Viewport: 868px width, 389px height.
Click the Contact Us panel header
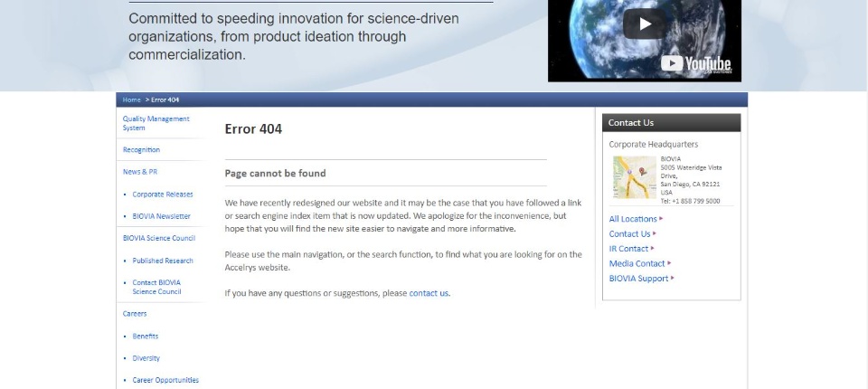pos(671,123)
